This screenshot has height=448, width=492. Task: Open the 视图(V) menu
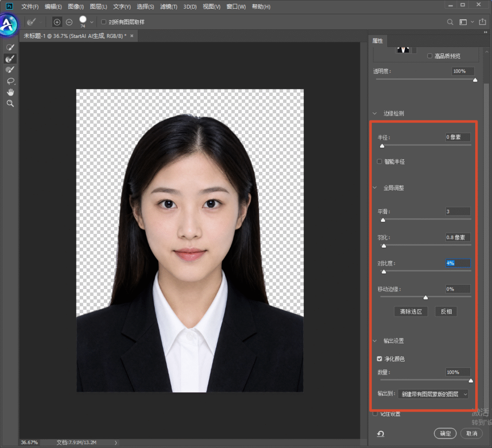pos(211,7)
